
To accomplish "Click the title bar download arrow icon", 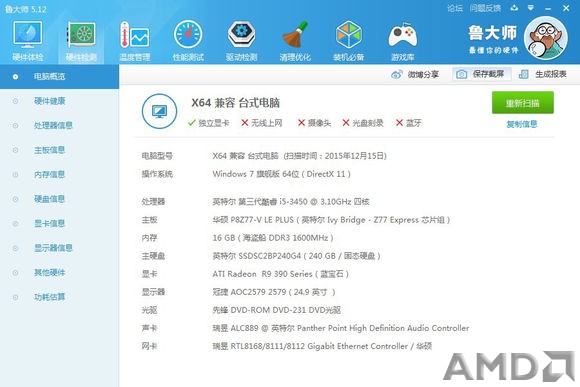I will 514,8.
